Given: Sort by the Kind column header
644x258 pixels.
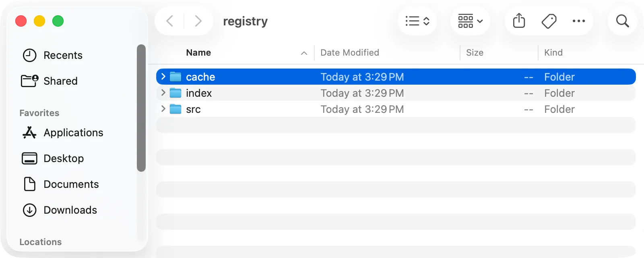Looking at the screenshot, I should click(553, 53).
